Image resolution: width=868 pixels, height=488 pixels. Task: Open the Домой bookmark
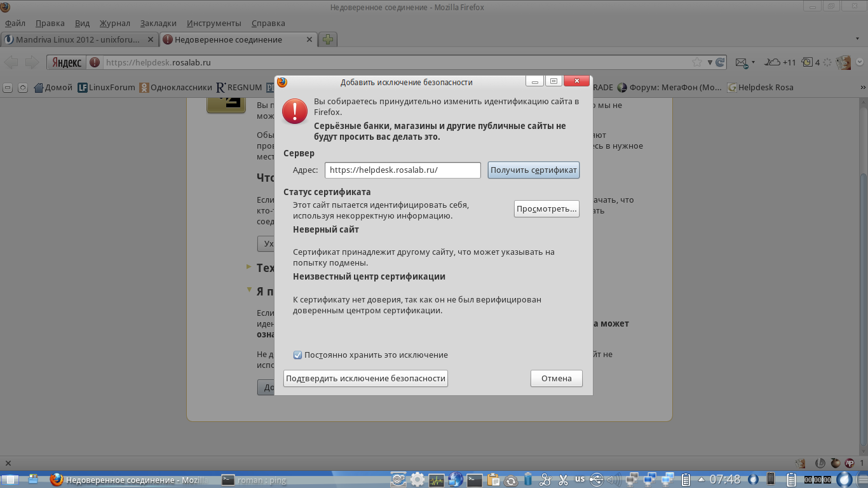point(53,88)
